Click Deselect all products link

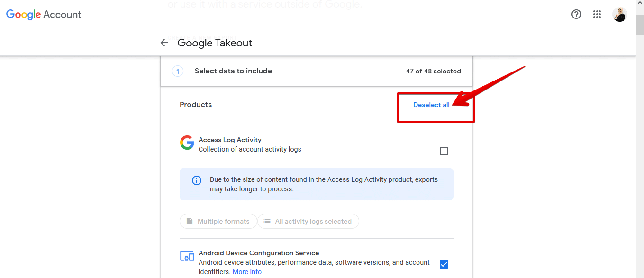431,105
